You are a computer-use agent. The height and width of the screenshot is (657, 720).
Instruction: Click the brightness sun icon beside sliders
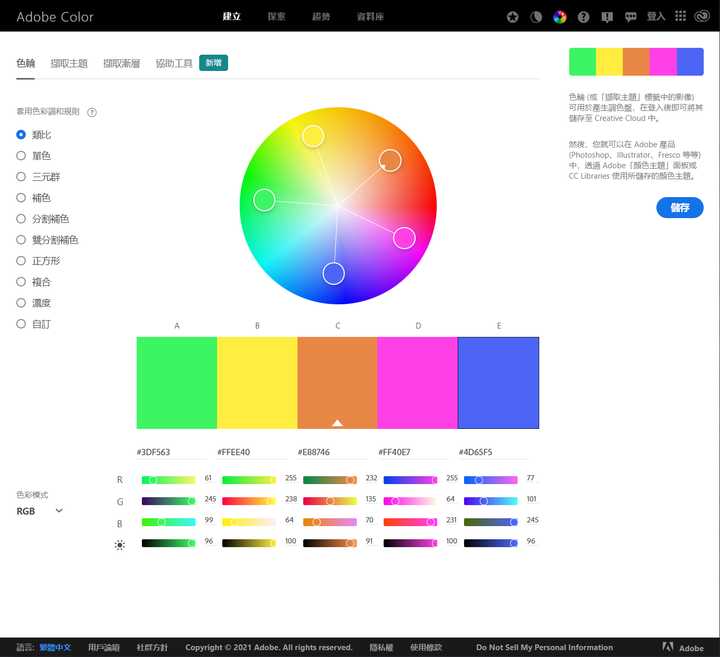click(119, 545)
